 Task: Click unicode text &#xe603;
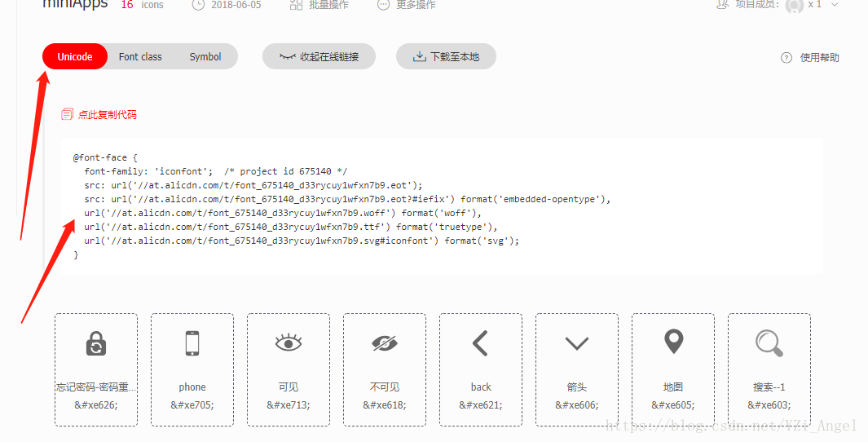pyautogui.click(x=769, y=404)
